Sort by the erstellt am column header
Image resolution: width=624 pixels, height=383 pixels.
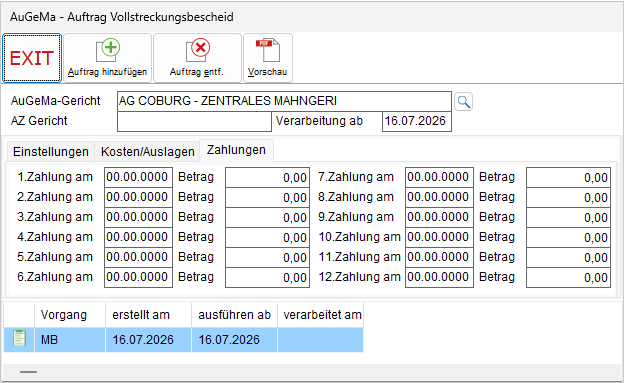tap(148, 315)
